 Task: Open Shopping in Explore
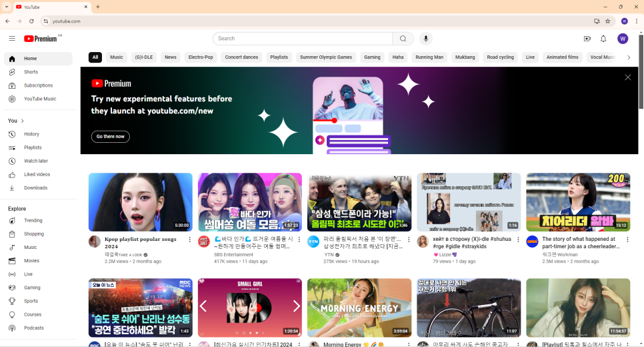pyautogui.click(x=38, y=234)
